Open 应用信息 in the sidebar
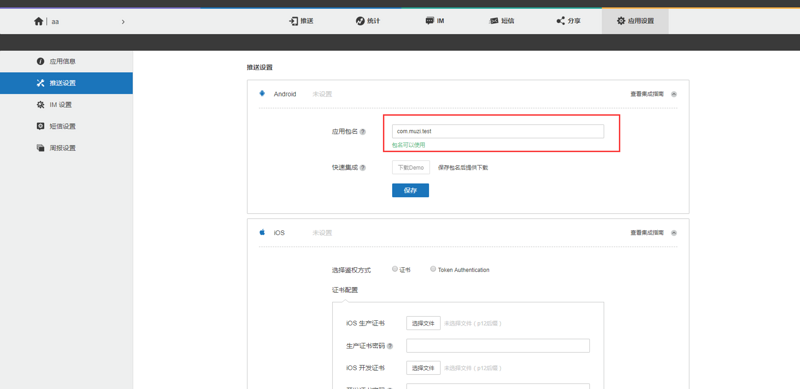800x389 pixels. tap(66, 61)
